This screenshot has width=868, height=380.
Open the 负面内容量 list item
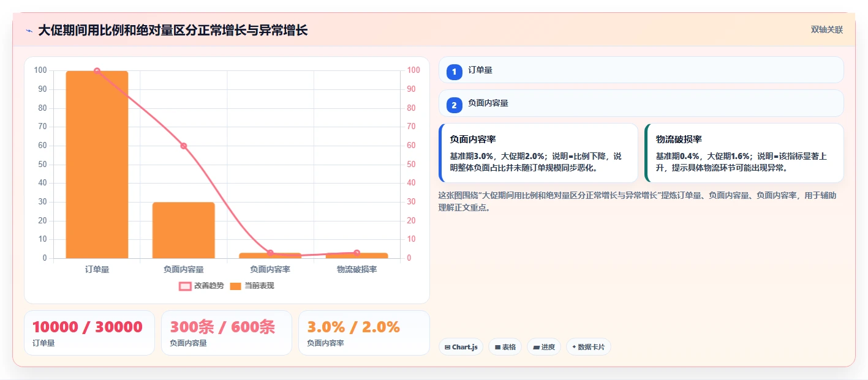(x=641, y=103)
